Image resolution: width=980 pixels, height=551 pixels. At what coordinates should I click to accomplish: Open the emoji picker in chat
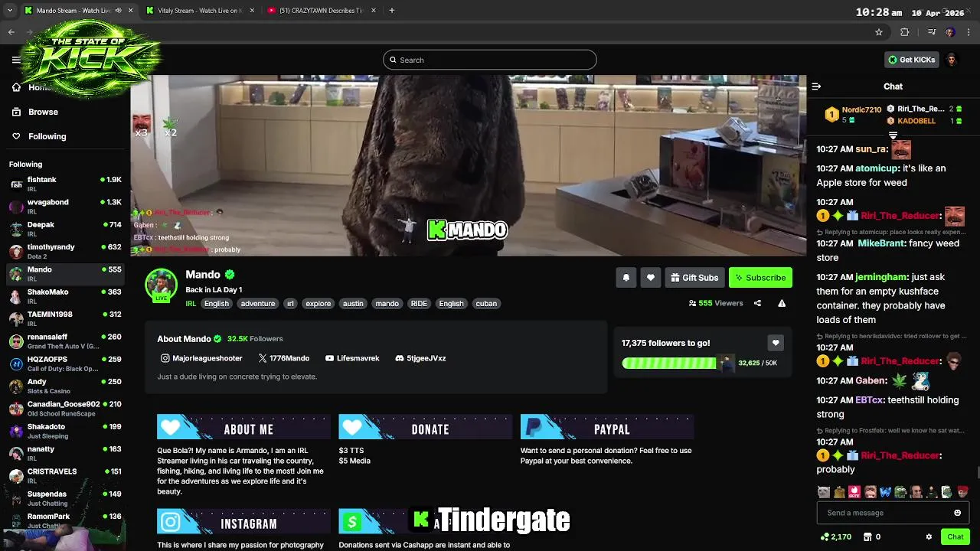(x=957, y=513)
